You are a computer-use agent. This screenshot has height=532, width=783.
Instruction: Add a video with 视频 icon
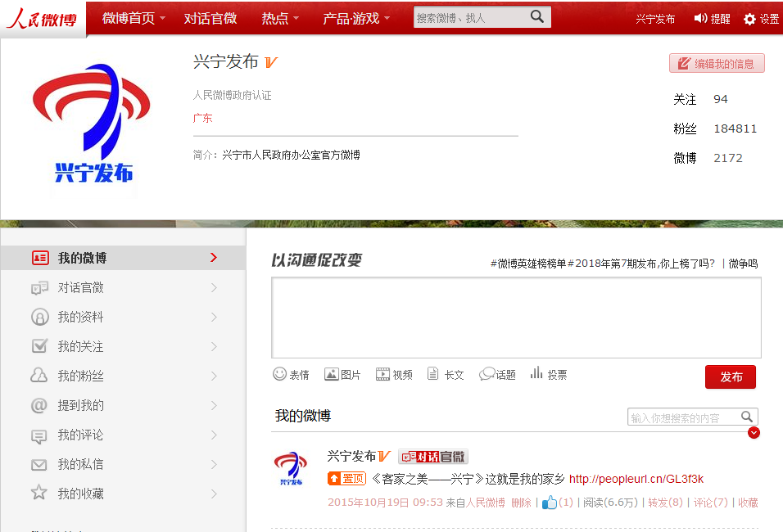click(382, 374)
